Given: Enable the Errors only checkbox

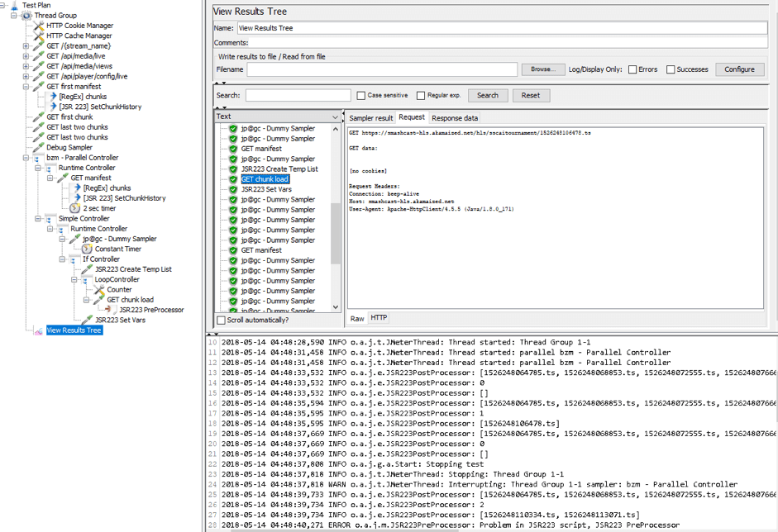Looking at the screenshot, I should [x=632, y=69].
